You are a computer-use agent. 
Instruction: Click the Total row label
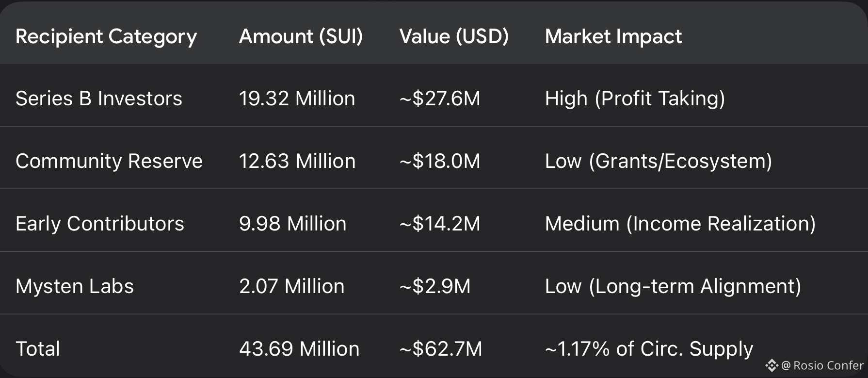(38, 349)
